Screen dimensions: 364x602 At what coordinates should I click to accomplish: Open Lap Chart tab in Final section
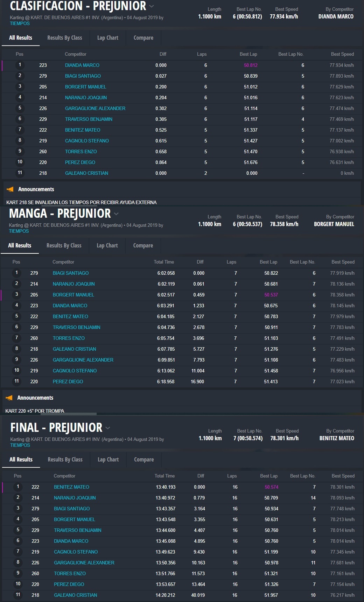(x=108, y=460)
